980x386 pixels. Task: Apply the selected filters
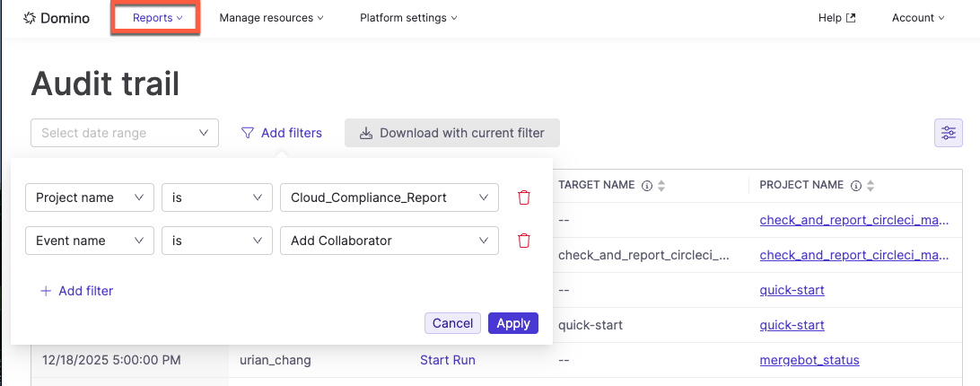tap(513, 323)
